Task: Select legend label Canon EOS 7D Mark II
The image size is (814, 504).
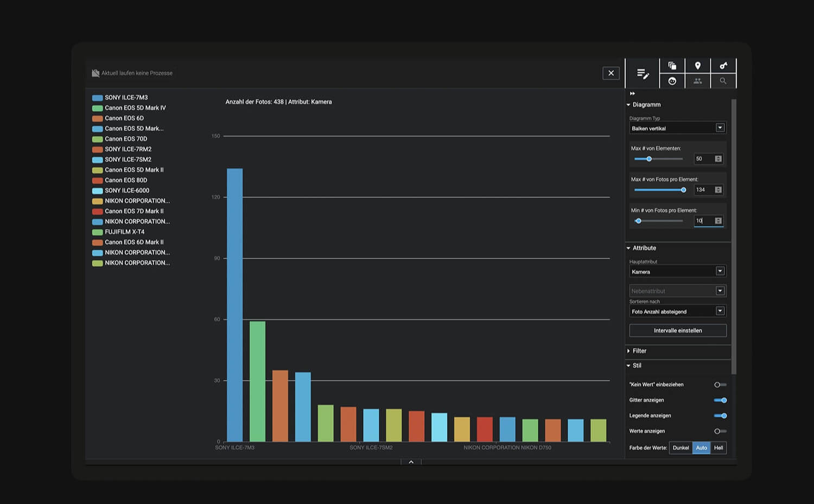Action: point(134,211)
